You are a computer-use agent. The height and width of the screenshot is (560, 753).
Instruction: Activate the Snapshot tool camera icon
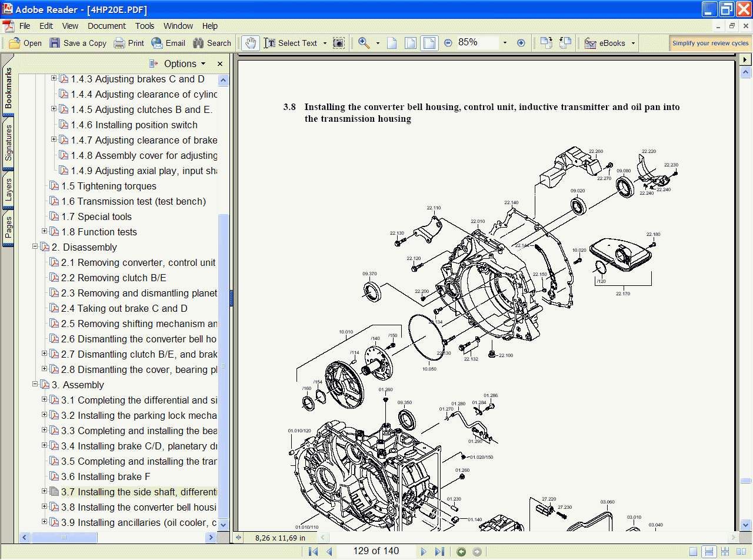point(338,43)
